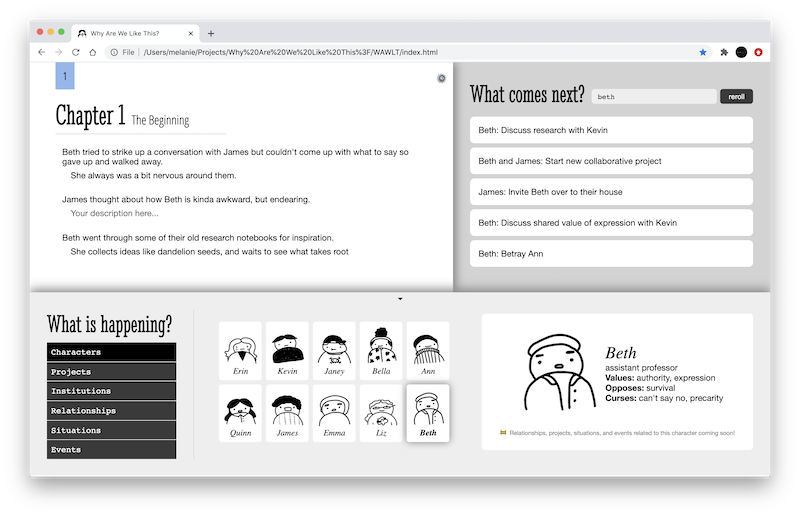The width and height of the screenshot is (800, 516).
Task: Choose James: Invite Beth over to their house
Action: pyautogui.click(x=611, y=192)
